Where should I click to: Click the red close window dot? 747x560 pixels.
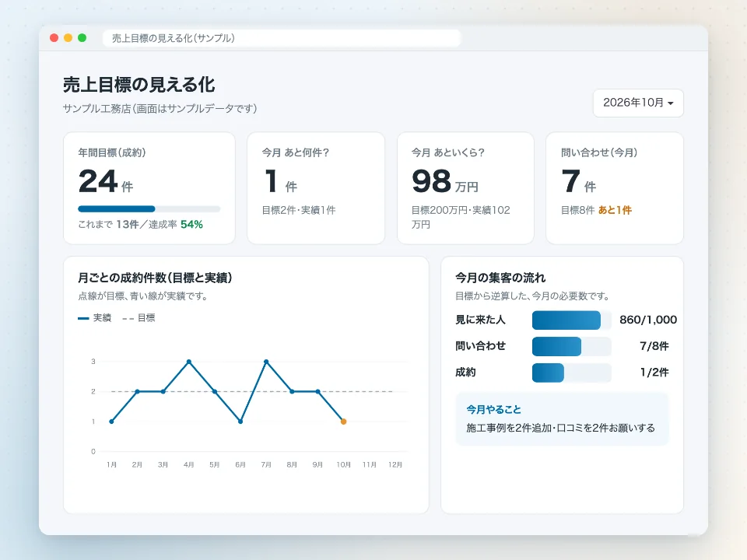pos(54,38)
